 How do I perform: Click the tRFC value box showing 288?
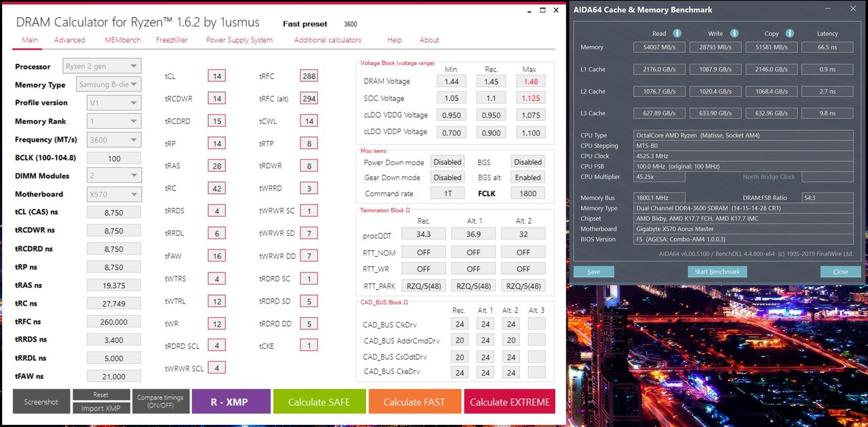coord(309,76)
